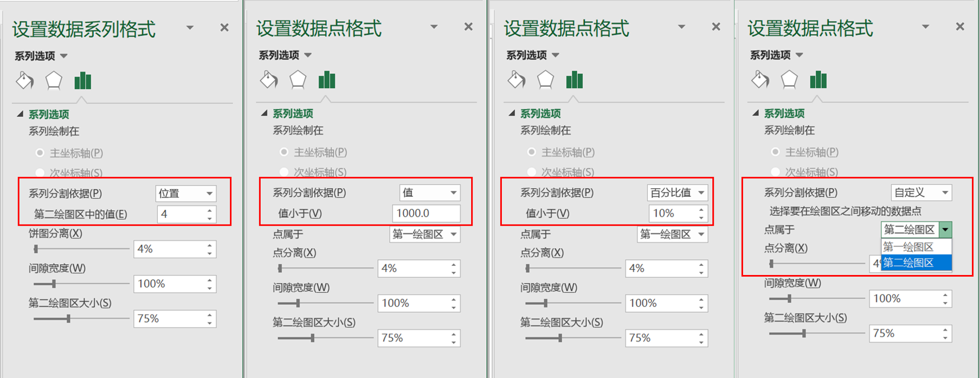Open Fill & Line icon in fourth panel
Image resolution: width=980 pixels, height=378 pixels.
[760, 80]
